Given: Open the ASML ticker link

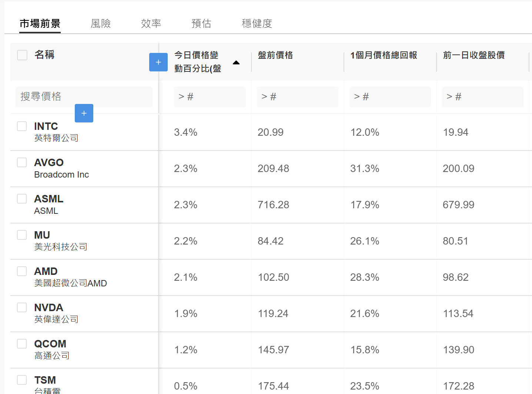Looking at the screenshot, I should (x=49, y=199).
